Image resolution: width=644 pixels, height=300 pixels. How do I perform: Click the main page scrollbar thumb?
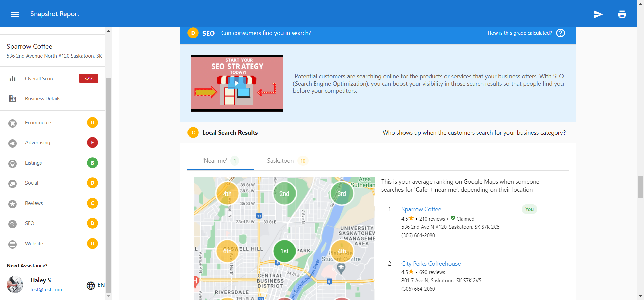(x=641, y=187)
